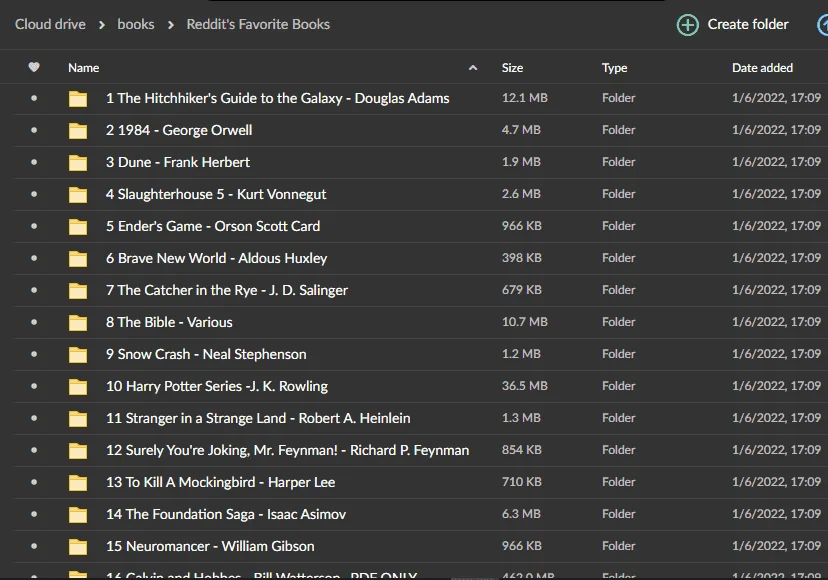The height and width of the screenshot is (580, 828).
Task: Click folder icon next to Snow Crash
Action: tap(78, 355)
